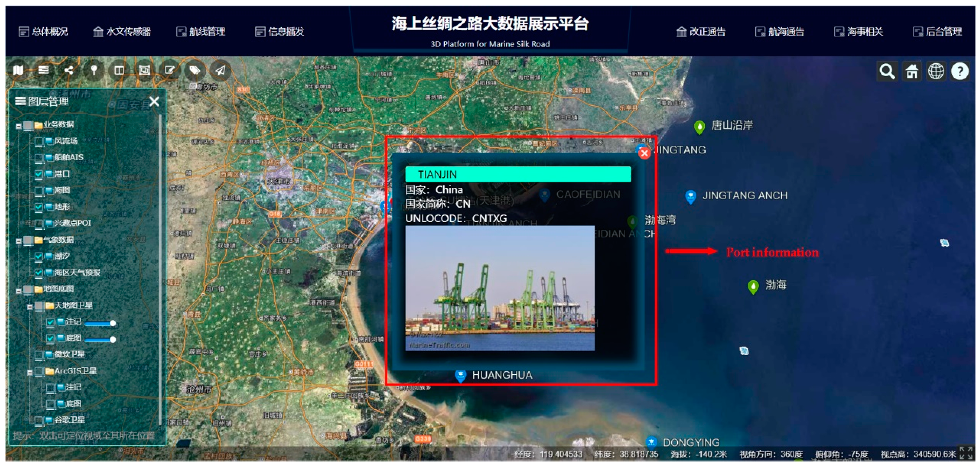Close the TIANJIN port info popup
Viewport: 980px width, 468px height.
pos(644,153)
